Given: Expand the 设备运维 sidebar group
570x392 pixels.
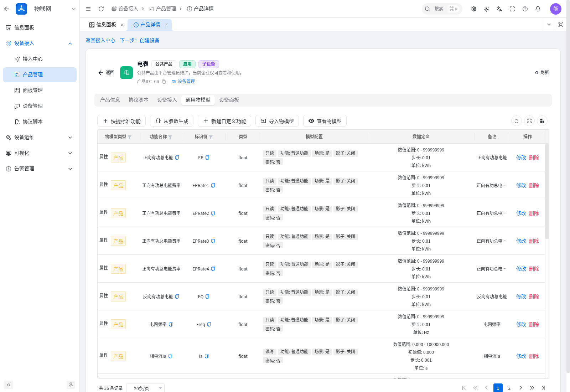Looking at the screenshot, I should (40, 138).
